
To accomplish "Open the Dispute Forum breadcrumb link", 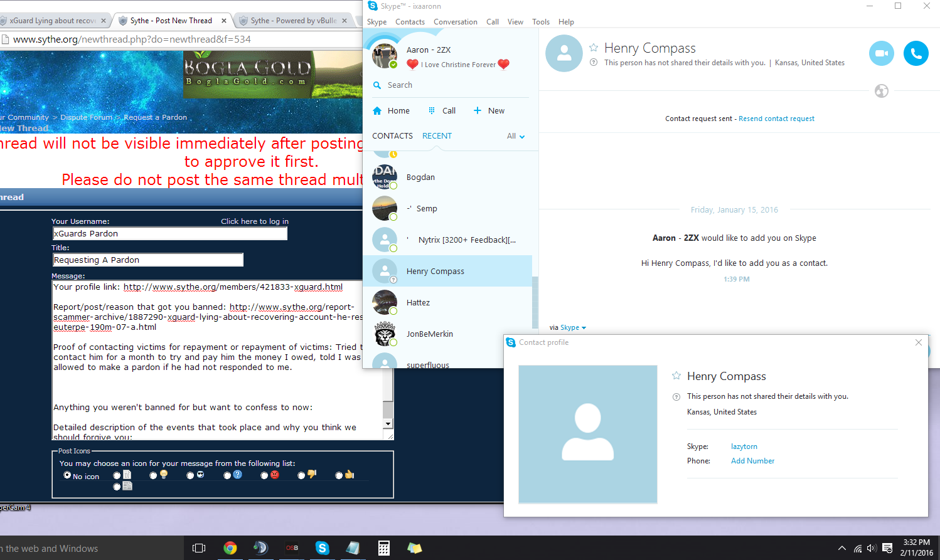I will pos(86,117).
